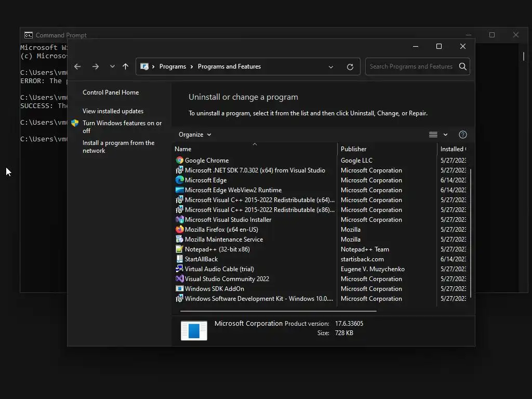532x399 pixels.
Task: Click the Eugene V. Muzychenko publisher cell
Action: tap(373, 269)
